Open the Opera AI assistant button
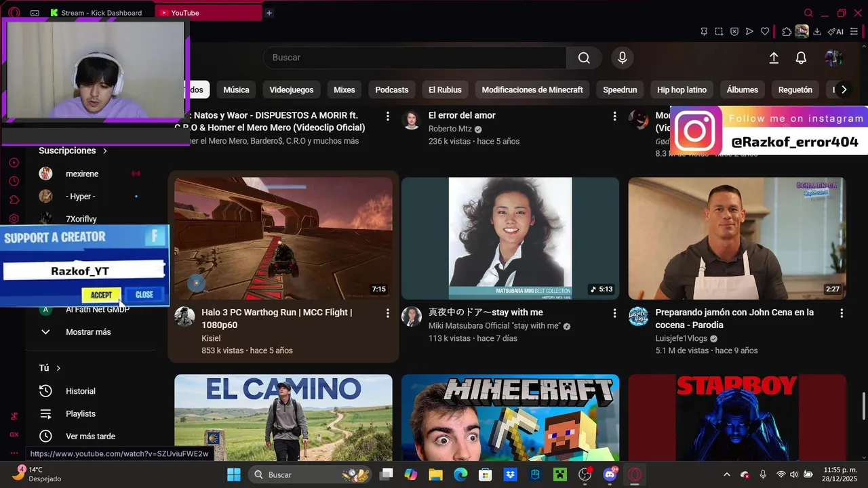Image resolution: width=868 pixels, height=488 pixels. [836, 31]
